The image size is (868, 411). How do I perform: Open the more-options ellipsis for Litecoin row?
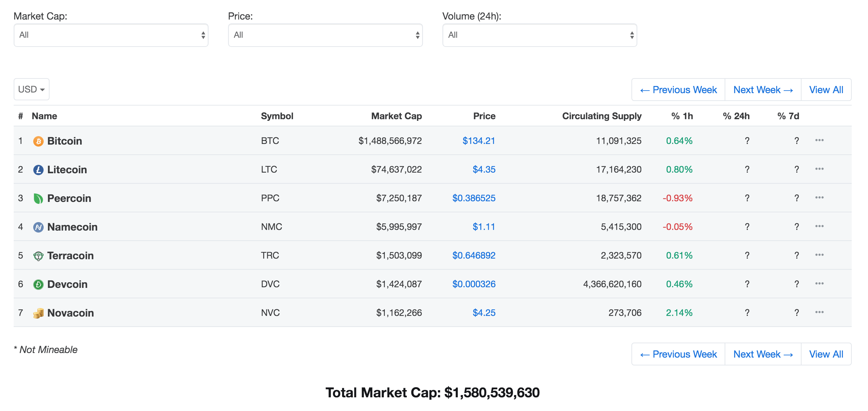pos(819,168)
